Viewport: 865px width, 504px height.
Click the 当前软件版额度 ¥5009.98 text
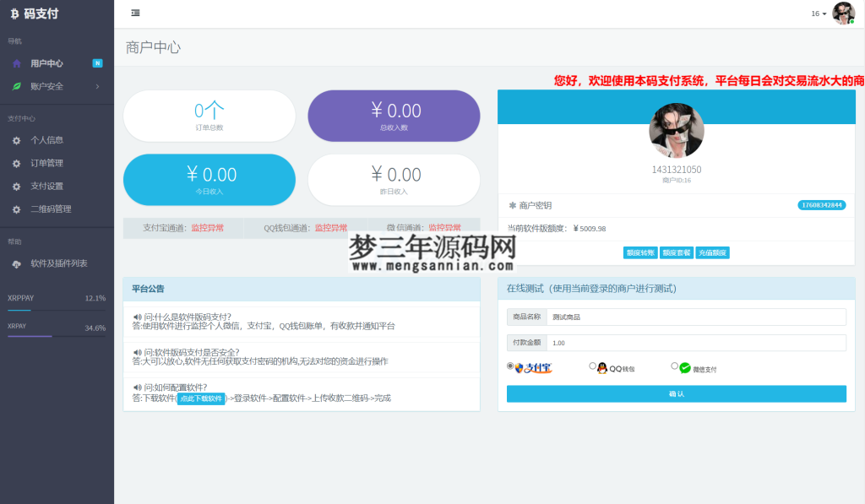click(x=556, y=229)
